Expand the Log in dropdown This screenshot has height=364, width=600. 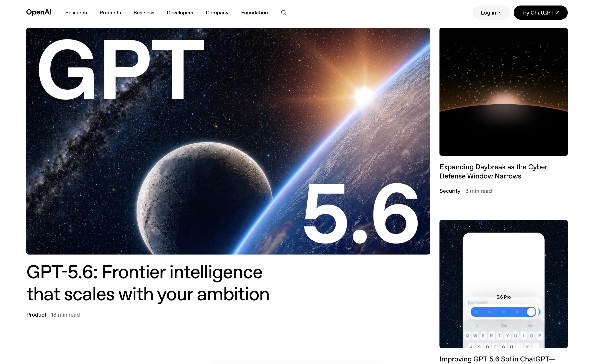point(491,13)
